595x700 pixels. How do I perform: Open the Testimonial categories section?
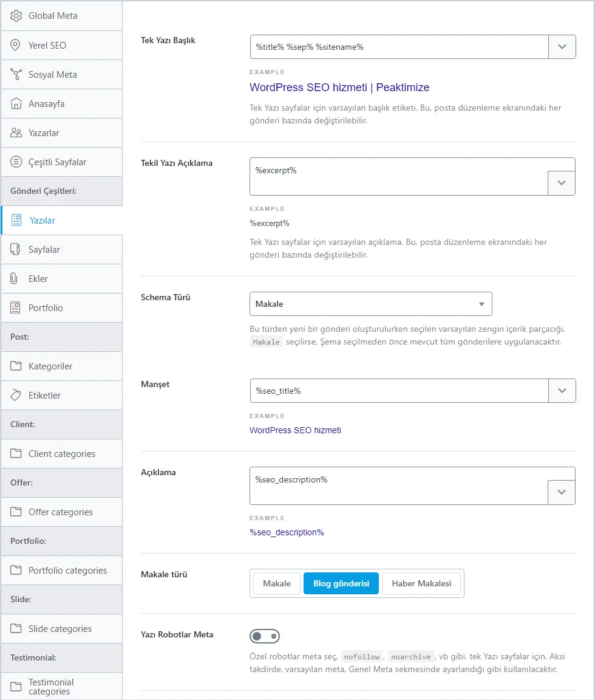[61, 686]
